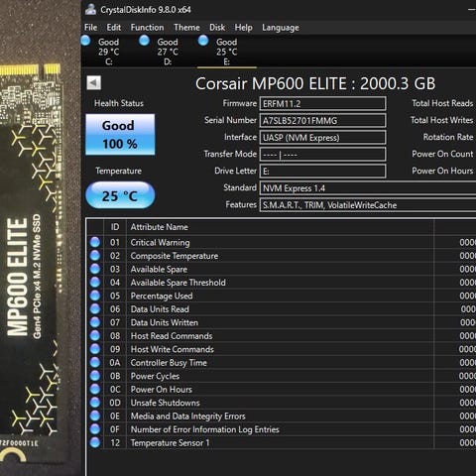Click the Attribute Name column header
This screenshot has height=476, width=476.
click(280, 227)
